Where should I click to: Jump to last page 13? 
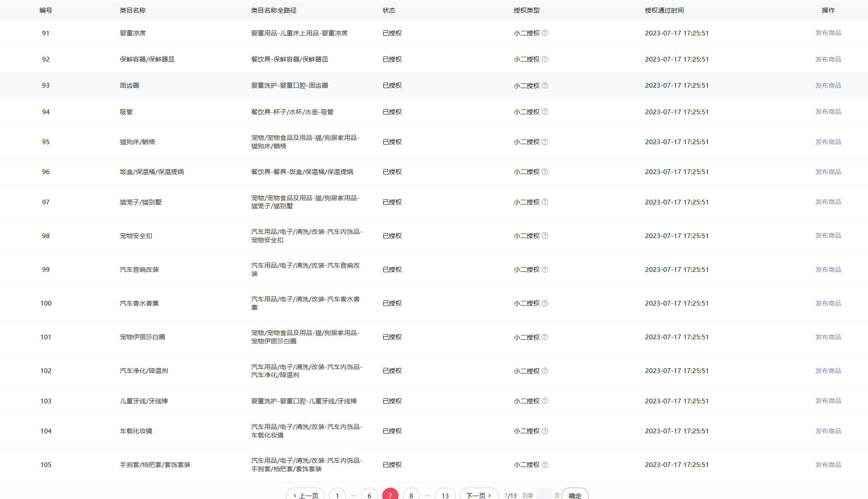tap(445, 495)
